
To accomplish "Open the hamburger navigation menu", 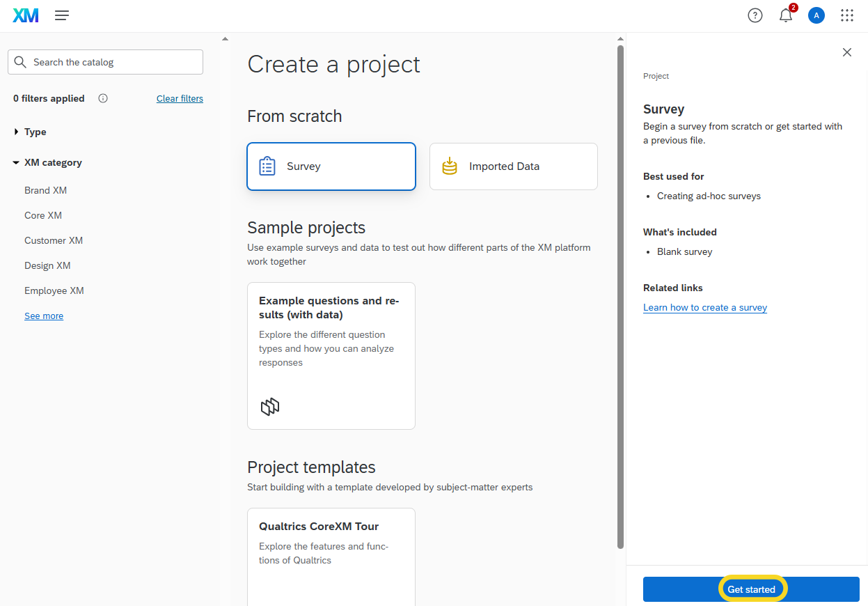I will pos(62,15).
